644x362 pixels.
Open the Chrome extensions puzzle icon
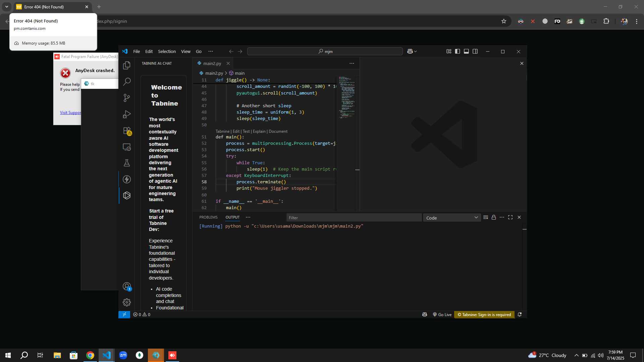click(x=606, y=21)
